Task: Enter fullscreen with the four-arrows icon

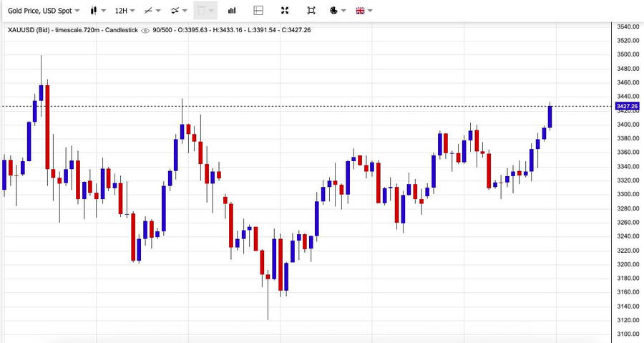Action: point(285,11)
